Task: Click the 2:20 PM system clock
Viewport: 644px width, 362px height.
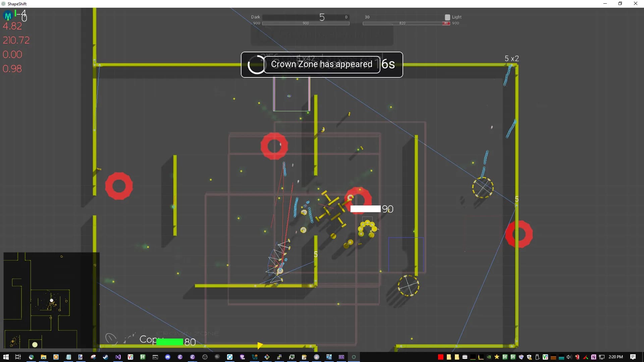Action: (616, 357)
